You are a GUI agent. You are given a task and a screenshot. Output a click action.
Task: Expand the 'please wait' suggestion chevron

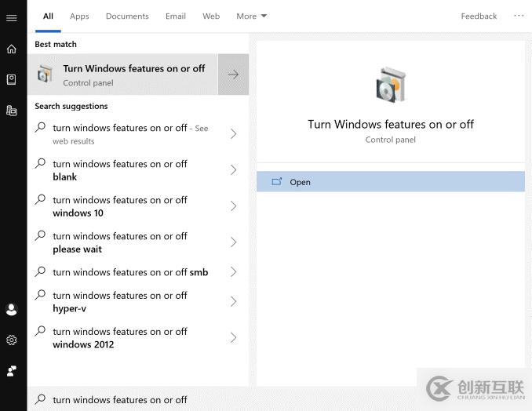(x=233, y=242)
